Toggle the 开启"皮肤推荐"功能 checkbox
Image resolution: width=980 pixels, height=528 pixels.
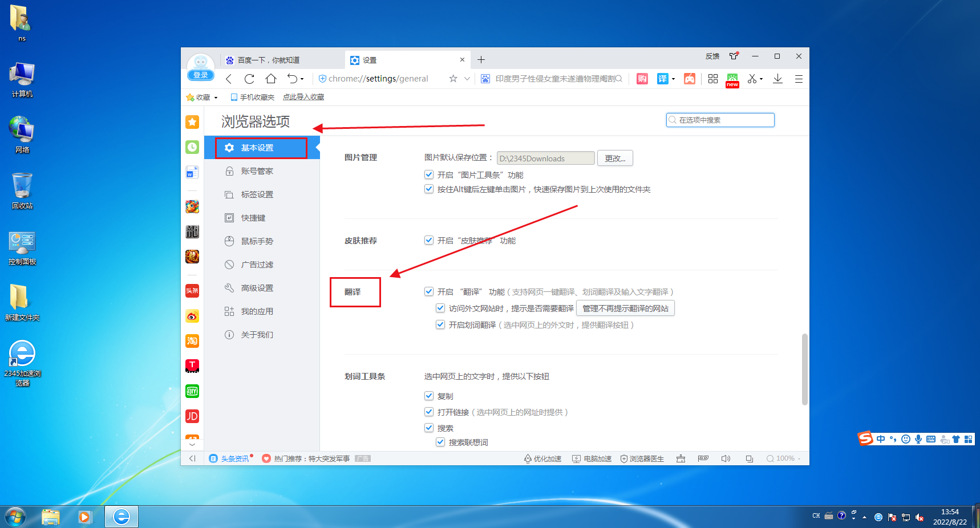pyautogui.click(x=429, y=240)
